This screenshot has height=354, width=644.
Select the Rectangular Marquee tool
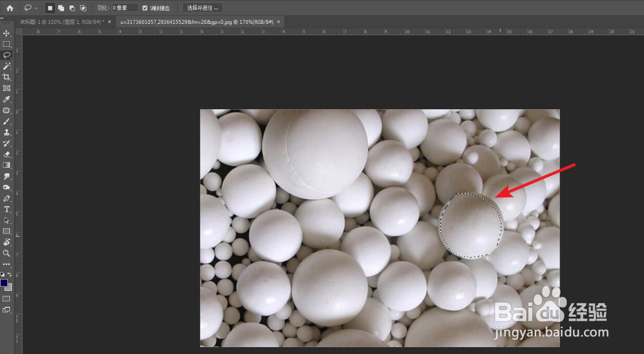click(x=6, y=44)
